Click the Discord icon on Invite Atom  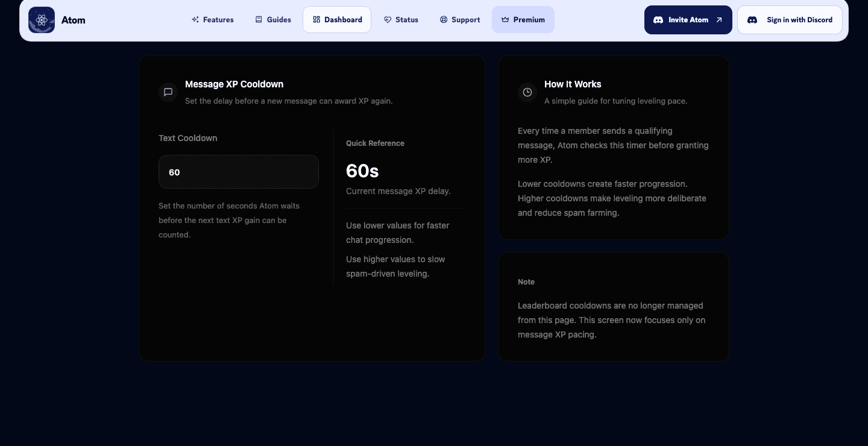tap(658, 20)
